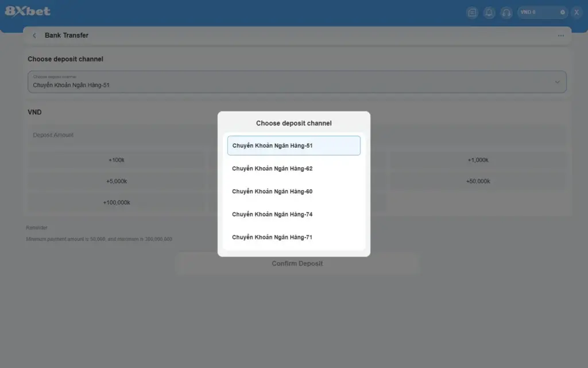Click the Bank Transfer page title

(67, 35)
